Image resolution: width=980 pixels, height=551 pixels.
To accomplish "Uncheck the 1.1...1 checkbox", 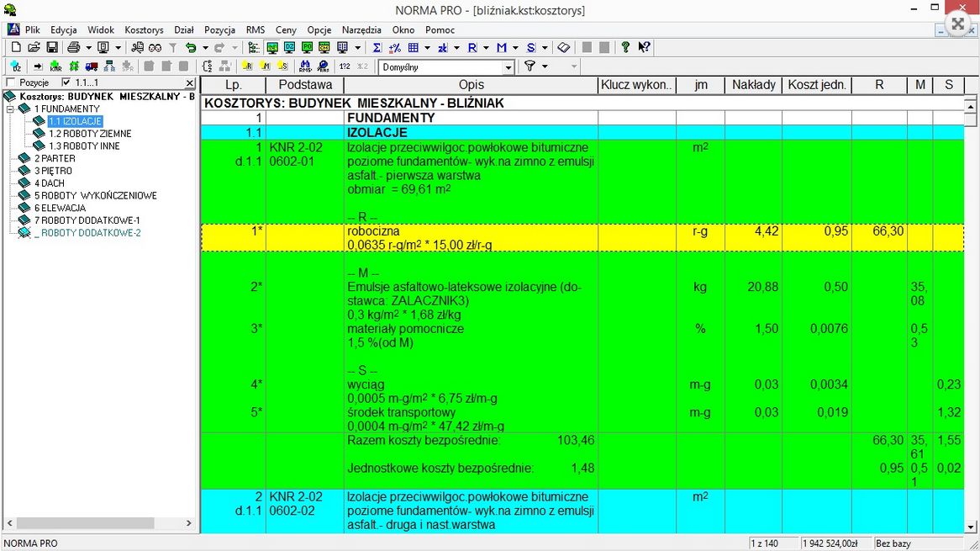I will tap(66, 82).
